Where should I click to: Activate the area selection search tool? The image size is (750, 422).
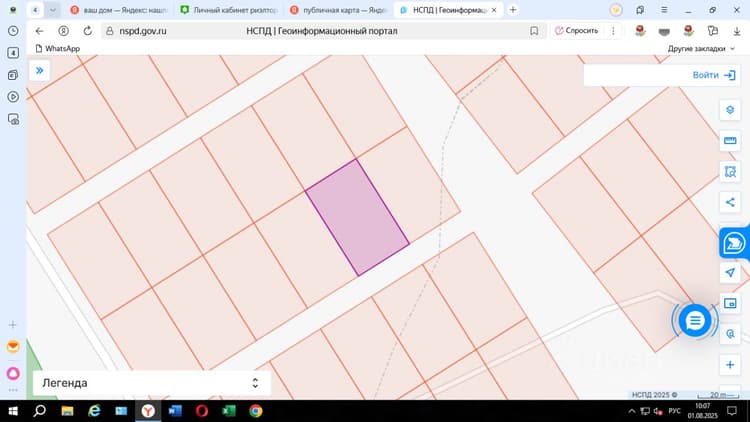(730, 171)
